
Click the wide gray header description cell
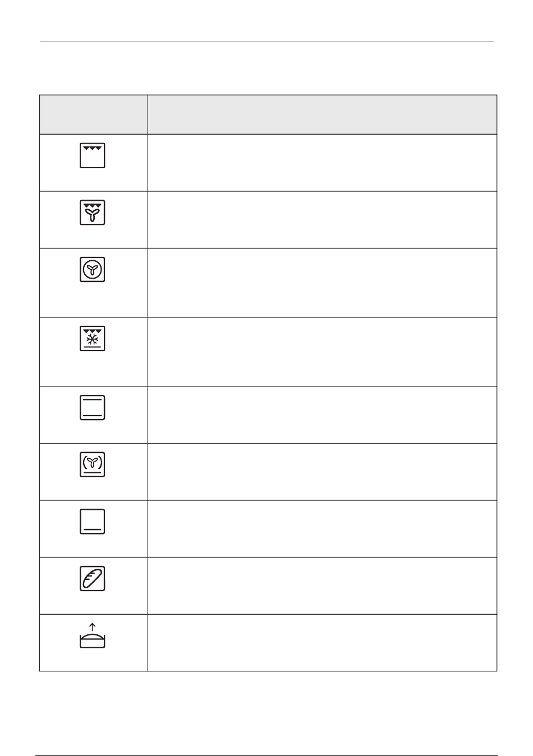pyautogui.click(x=322, y=114)
